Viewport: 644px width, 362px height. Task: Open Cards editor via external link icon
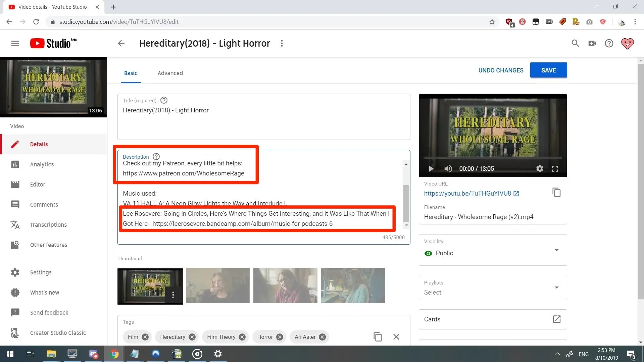tap(556, 319)
